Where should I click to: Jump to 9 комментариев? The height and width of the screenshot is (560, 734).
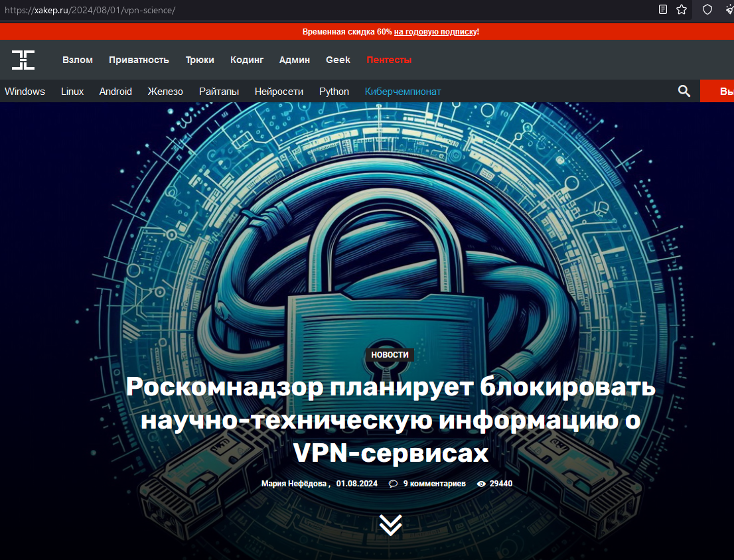tap(435, 484)
